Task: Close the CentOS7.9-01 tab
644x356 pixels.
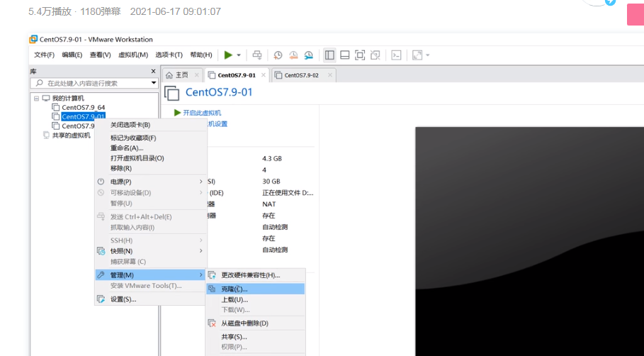Action: coord(264,75)
